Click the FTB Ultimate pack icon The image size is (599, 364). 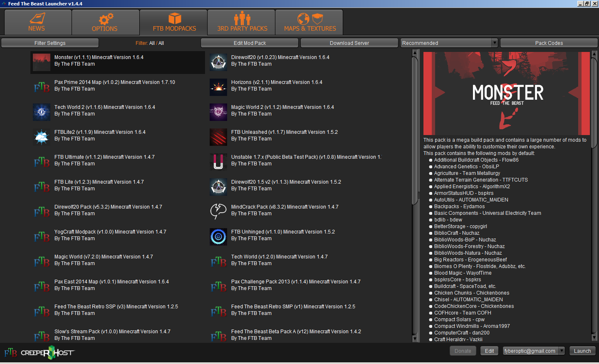(x=42, y=162)
